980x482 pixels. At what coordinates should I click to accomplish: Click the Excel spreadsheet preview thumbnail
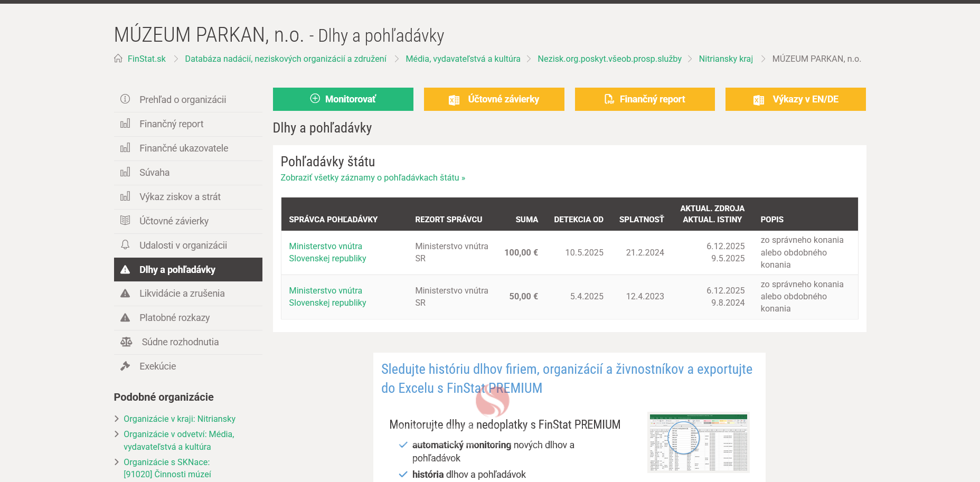coord(698,442)
